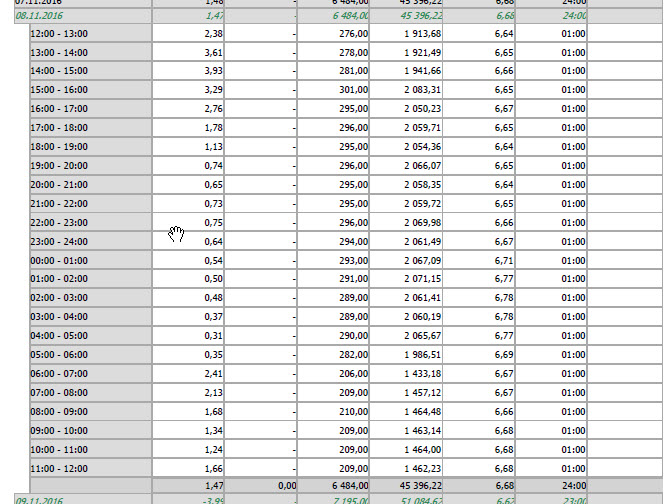The image size is (668, 504).
Task: Select the cell with value 2,41
Action: (x=188, y=374)
